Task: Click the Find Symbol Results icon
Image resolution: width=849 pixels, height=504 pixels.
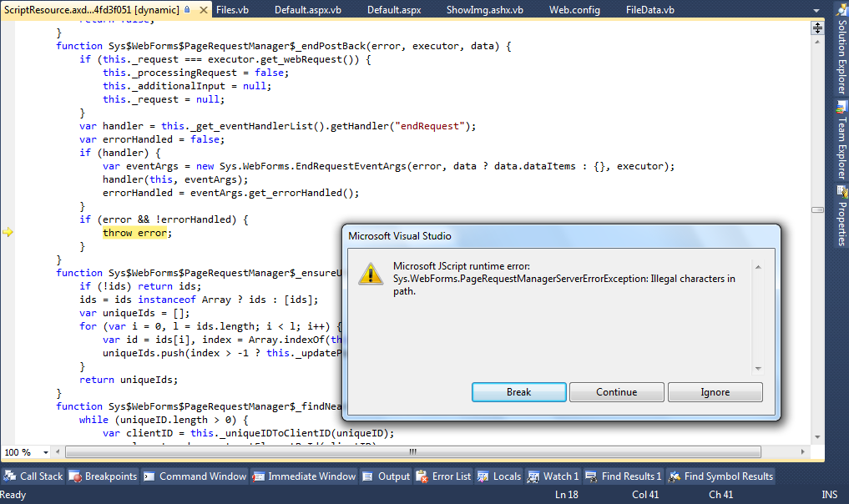Action: 675,476
